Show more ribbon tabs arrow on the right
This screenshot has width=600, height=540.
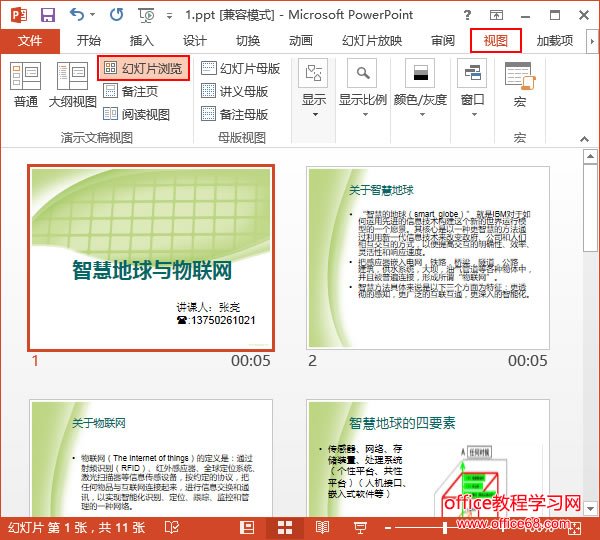(592, 41)
